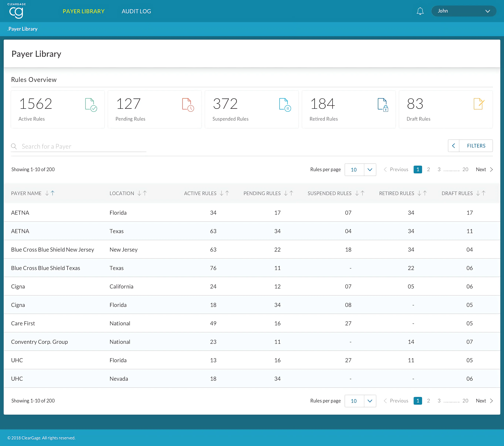Sort Payer Name ascending with up arrow

click(x=53, y=193)
